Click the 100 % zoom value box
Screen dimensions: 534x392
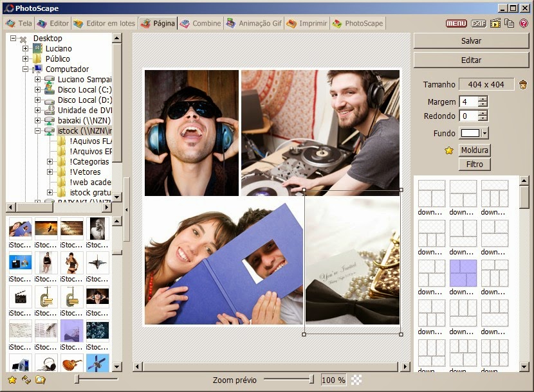click(x=333, y=380)
